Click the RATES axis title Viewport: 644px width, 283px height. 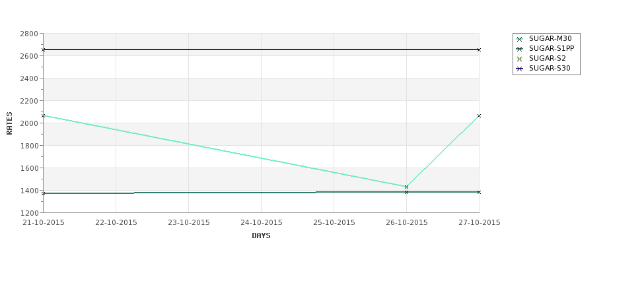coord(9,123)
